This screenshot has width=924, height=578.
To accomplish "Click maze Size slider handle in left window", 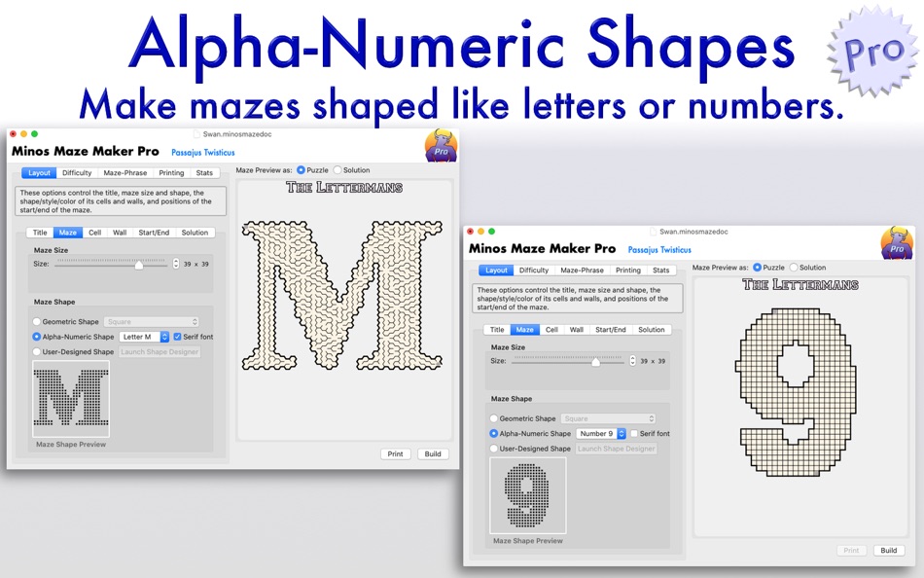I will tap(139, 266).
